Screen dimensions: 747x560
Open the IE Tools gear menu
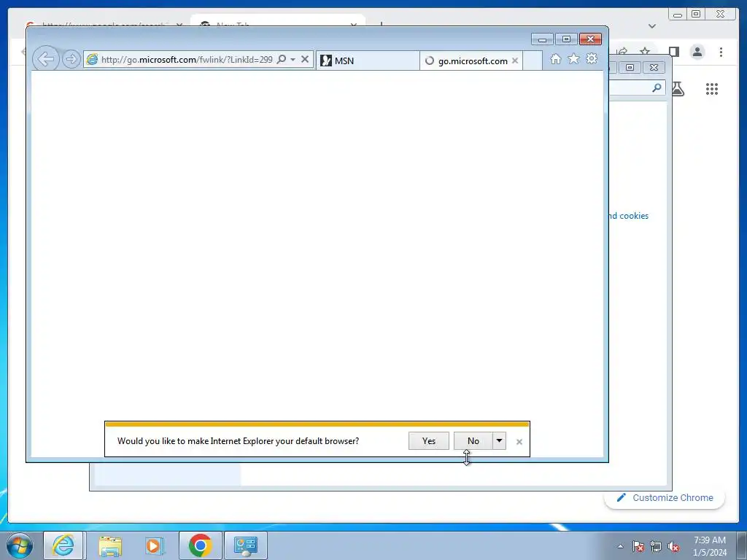(x=592, y=59)
